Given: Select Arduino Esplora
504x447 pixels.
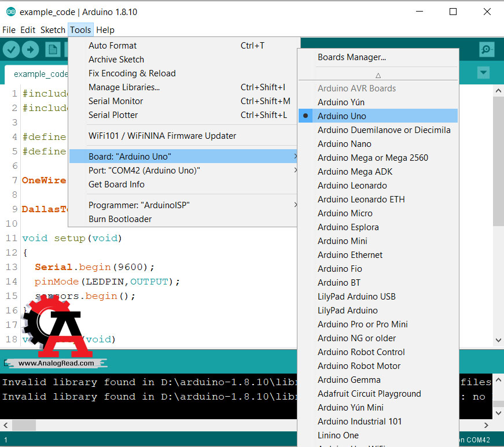Looking at the screenshot, I should pos(378,227).
